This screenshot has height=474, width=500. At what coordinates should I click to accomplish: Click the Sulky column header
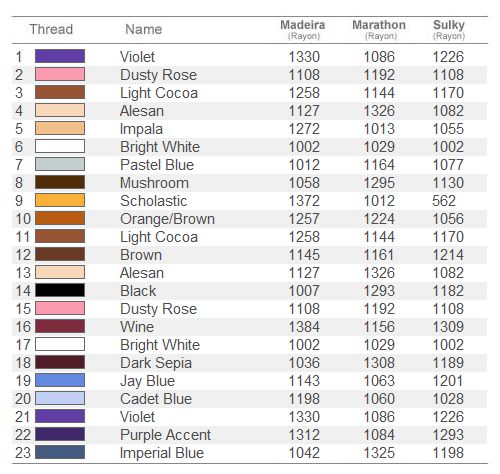[x=449, y=29]
